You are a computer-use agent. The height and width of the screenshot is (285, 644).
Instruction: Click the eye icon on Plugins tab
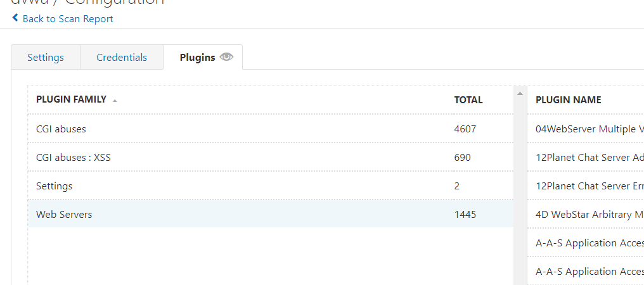click(x=226, y=57)
